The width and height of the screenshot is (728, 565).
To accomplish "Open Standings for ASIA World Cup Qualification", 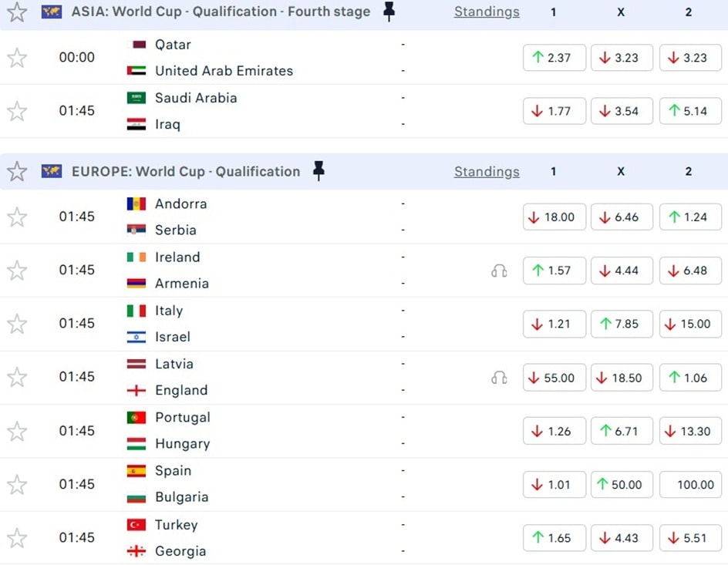I will coord(487,12).
